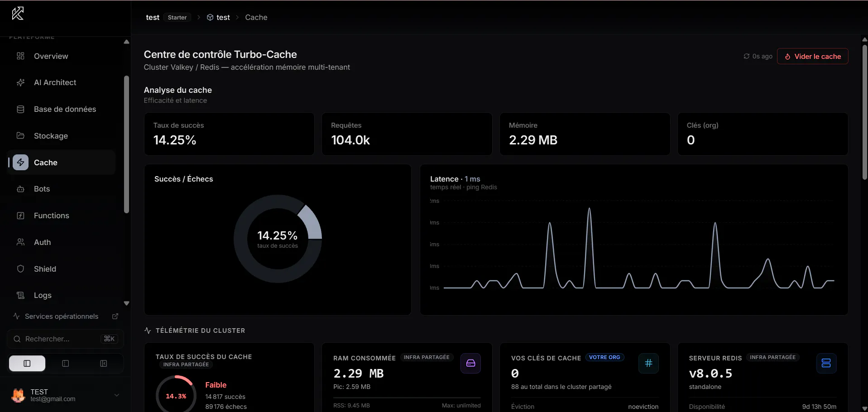Click the test organization breadcrumb
Screen dimensions: 868x412
click(153, 17)
